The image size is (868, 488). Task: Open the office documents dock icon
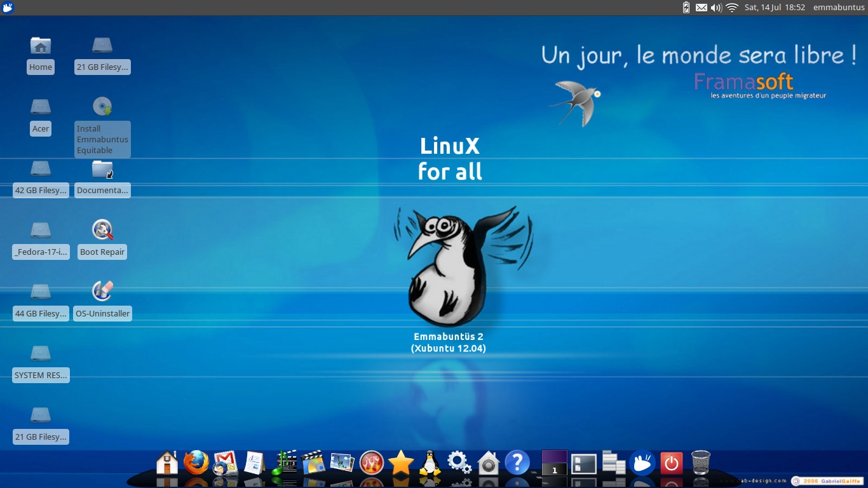tap(255, 463)
